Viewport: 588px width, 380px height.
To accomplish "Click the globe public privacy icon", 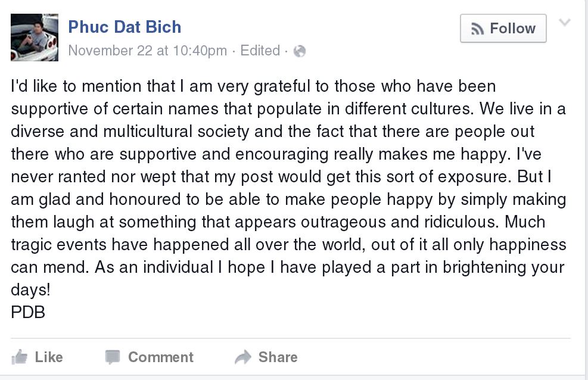I will click(300, 51).
